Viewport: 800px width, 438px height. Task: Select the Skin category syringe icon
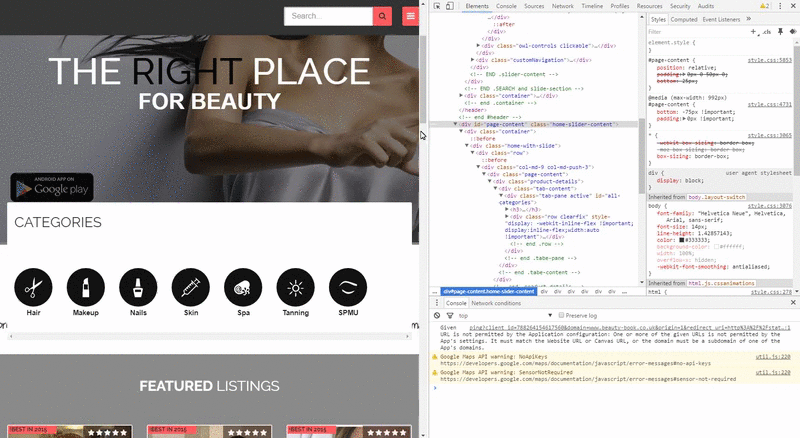191,287
